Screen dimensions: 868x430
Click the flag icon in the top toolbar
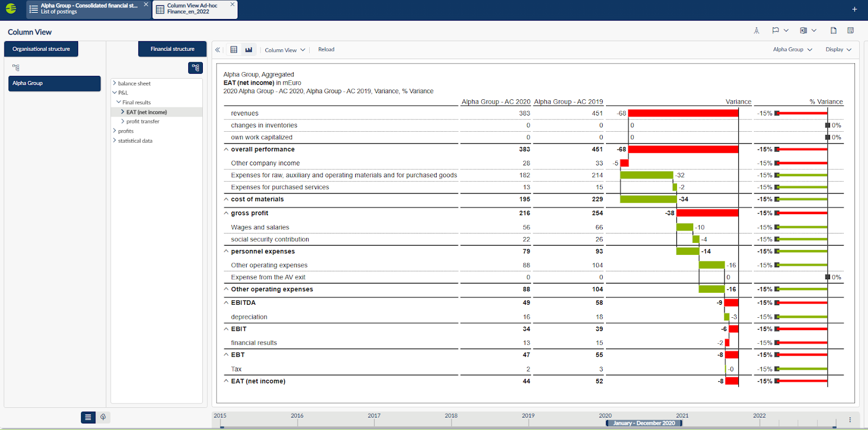click(x=775, y=30)
